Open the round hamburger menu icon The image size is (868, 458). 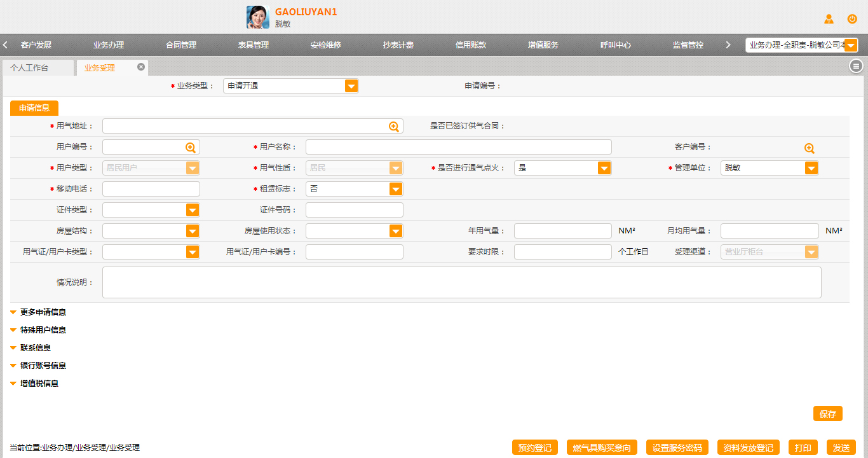(856, 66)
